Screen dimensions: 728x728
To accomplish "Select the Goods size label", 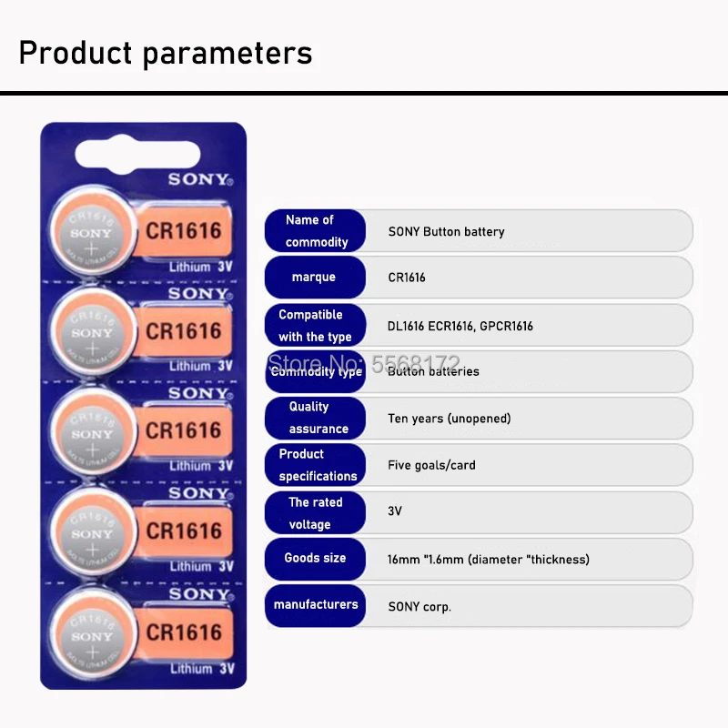I will click(315, 558).
